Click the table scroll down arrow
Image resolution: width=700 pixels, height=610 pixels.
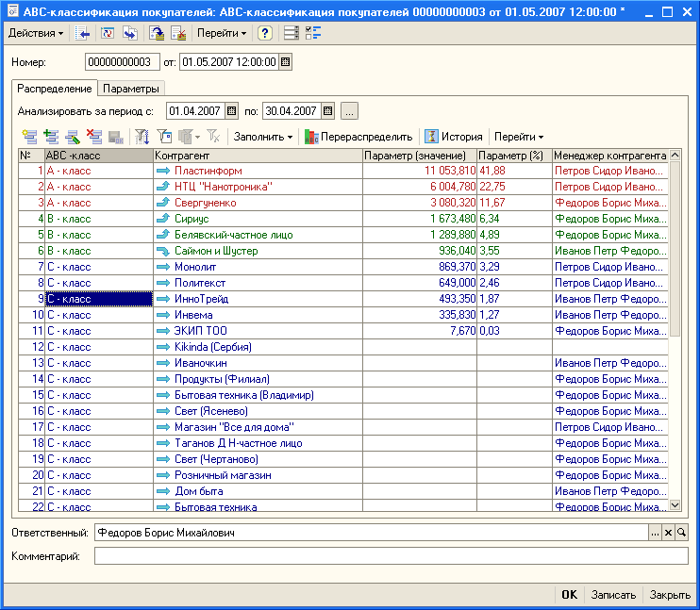tap(675, 505)
